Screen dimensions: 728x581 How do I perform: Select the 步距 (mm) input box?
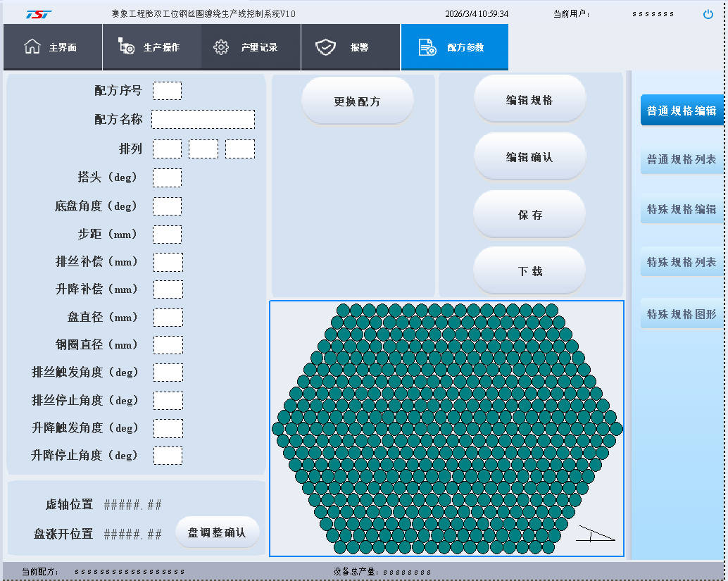click(x=168, y=235)
